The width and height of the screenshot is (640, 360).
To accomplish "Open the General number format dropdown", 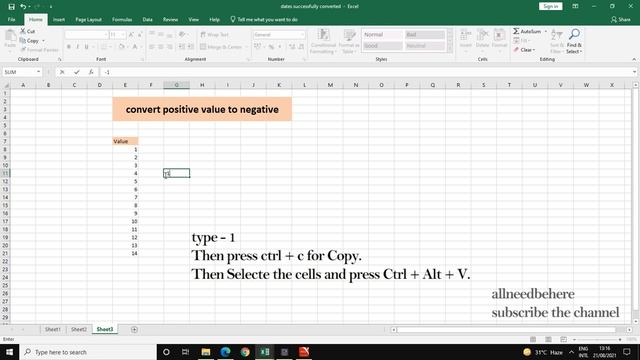I will pyautogui.click(x=302, y=35).
